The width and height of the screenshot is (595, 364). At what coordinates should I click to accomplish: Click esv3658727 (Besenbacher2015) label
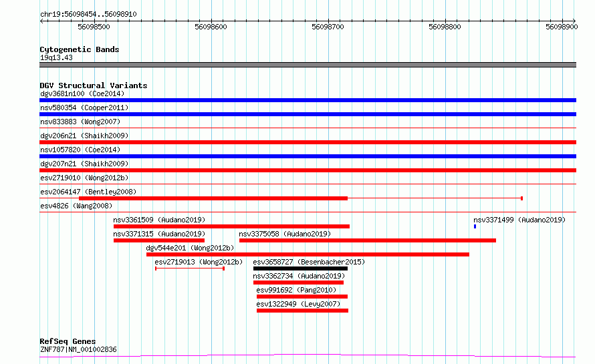309,262
